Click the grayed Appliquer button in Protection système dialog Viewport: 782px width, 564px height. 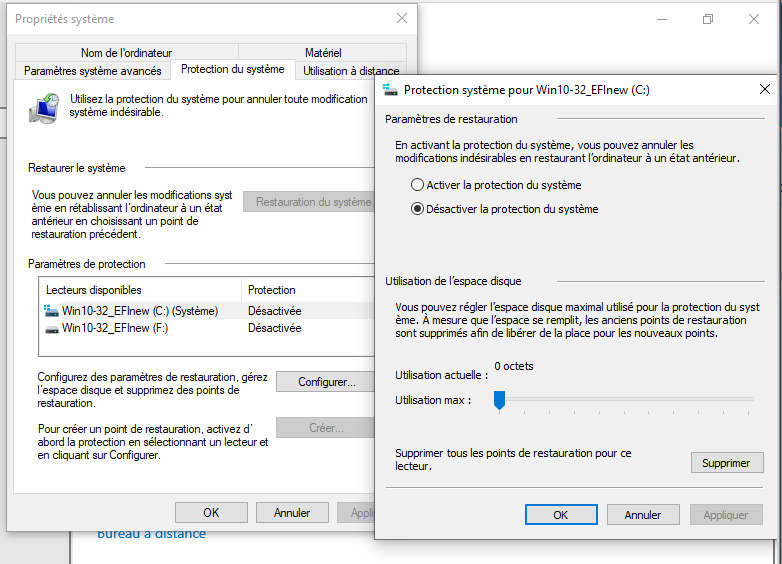pos(726,515)
